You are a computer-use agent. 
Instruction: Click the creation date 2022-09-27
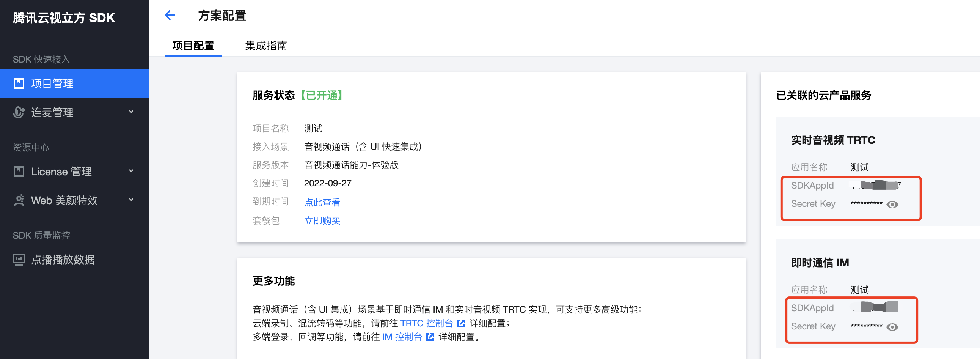(x=328, y=183)
